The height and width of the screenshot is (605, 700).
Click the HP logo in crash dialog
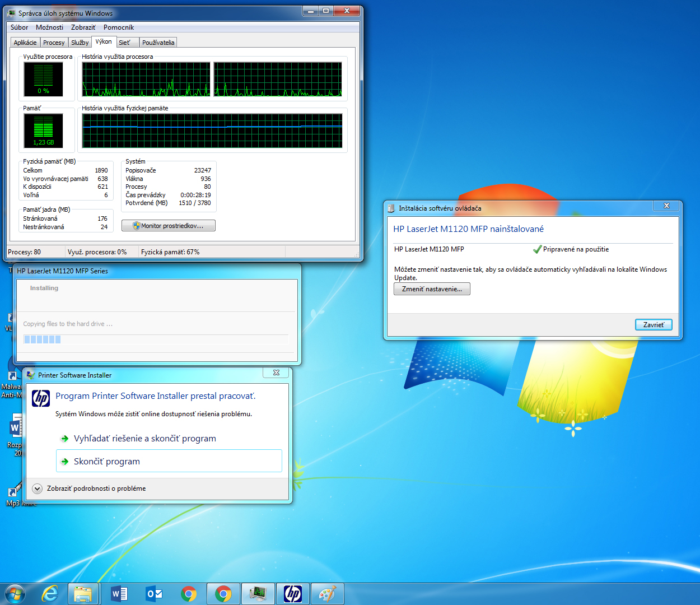coord(41,398)
